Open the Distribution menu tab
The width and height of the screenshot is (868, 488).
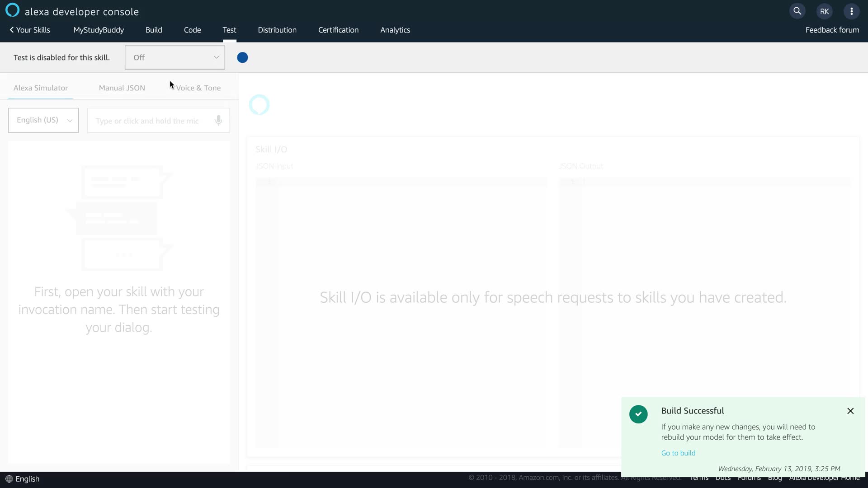click(x=277, y=30)
